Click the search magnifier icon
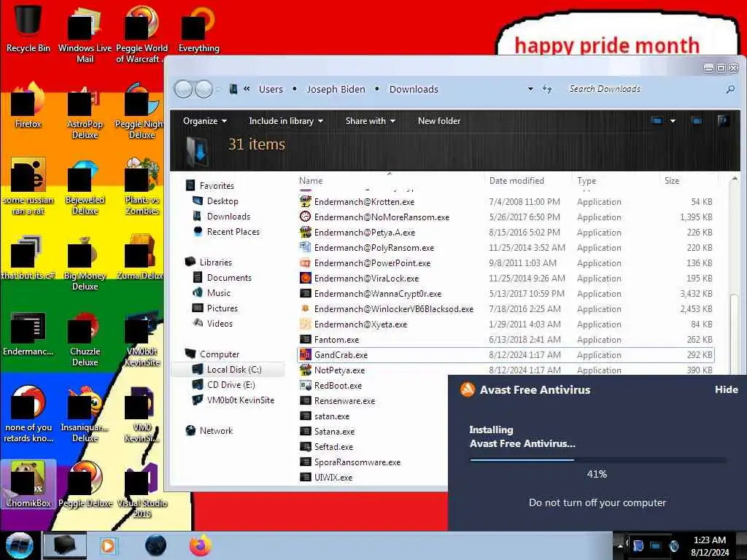Image resolution: width=747 pixels, height=560 pixels. coord(730,89)
